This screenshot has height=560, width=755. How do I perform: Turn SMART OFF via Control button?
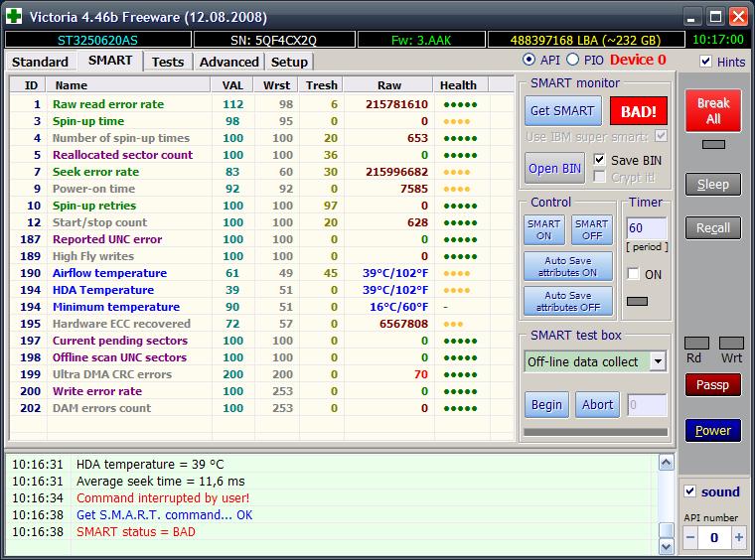click(592, 229)
